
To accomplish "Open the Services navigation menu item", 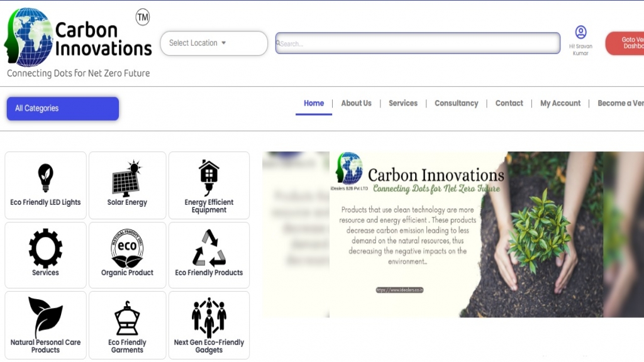I will (x=403, y=104).
